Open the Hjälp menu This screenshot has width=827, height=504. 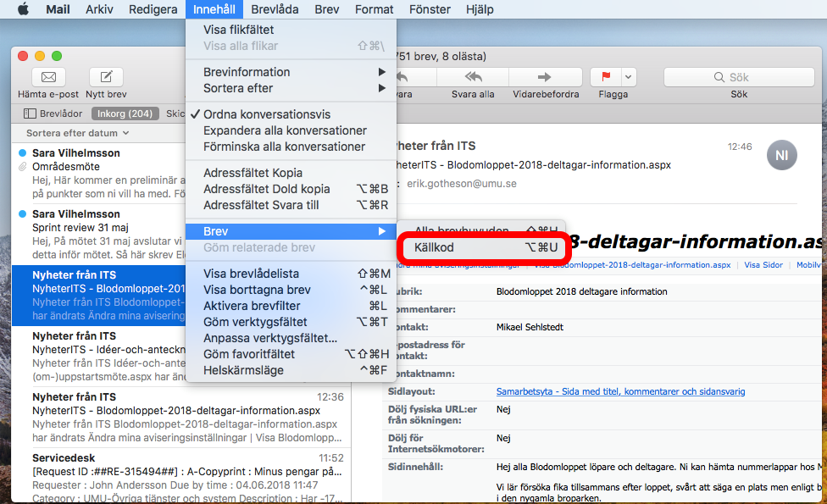480,9
